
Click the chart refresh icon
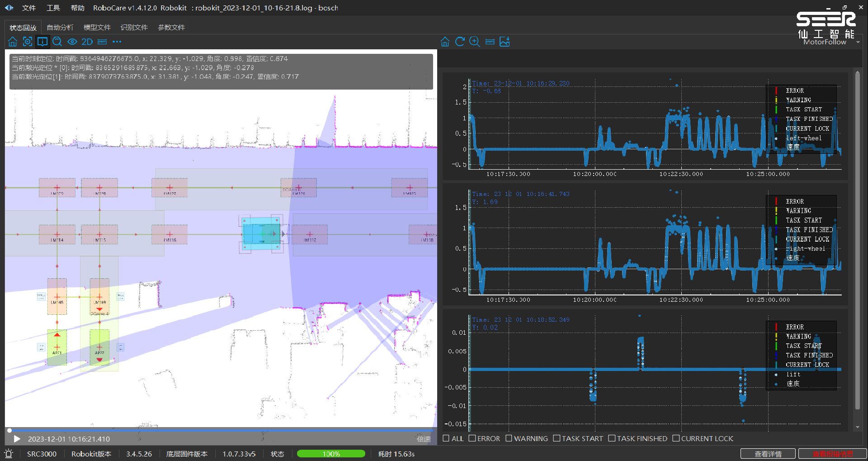(460, 42)
